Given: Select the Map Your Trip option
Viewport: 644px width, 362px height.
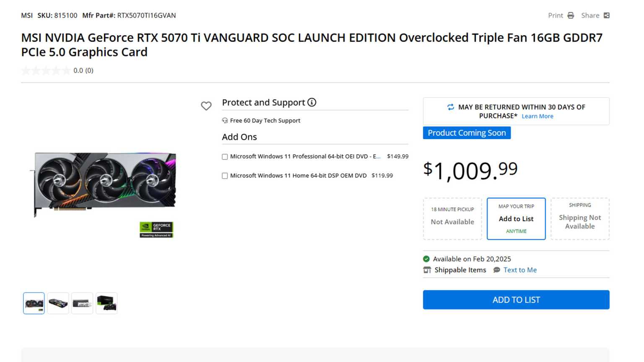Looking at the screenshot, I should pyautogui.click(x=516, y=219).
